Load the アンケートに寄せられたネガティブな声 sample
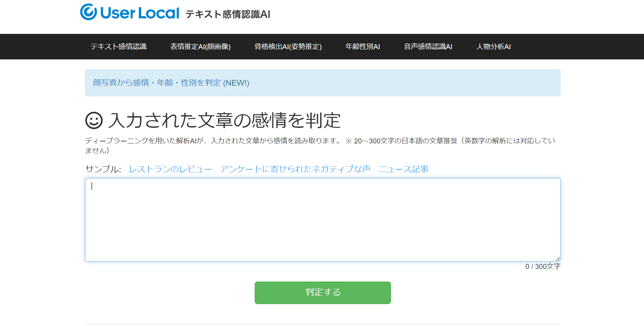Image resolution: width=644 pixels, height=326 pixels. [x=295, y=169]
